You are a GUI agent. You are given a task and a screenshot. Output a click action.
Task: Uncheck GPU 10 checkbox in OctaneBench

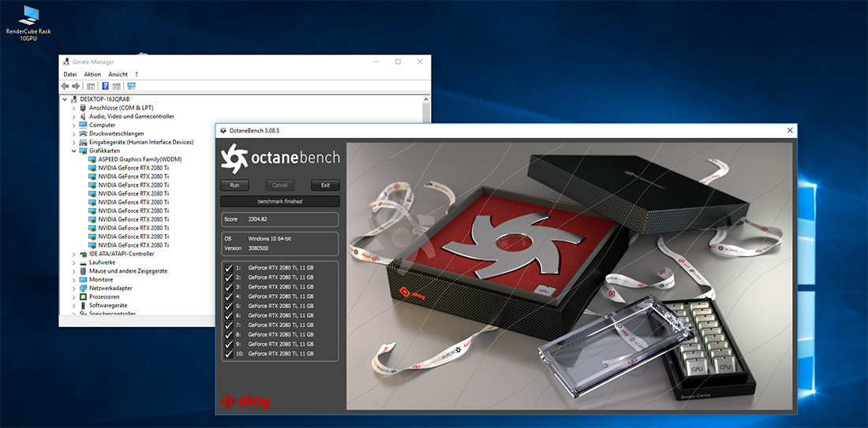pyautogui.click(x=229, y=353)
